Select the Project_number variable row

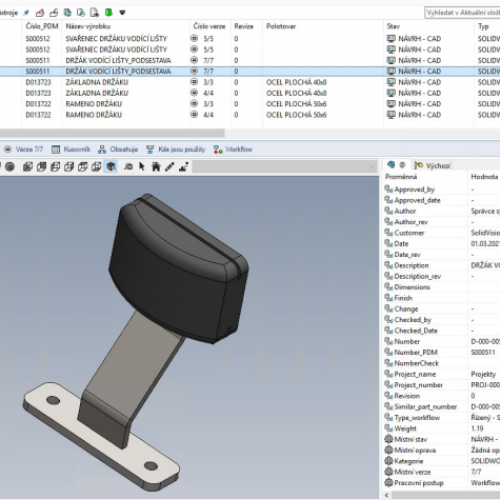pos(442,385)
